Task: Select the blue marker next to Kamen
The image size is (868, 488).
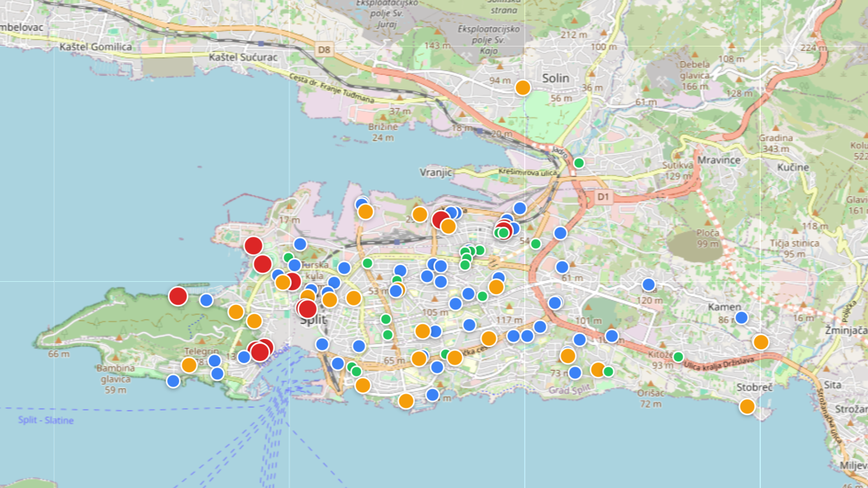Action: coord(741,318)
